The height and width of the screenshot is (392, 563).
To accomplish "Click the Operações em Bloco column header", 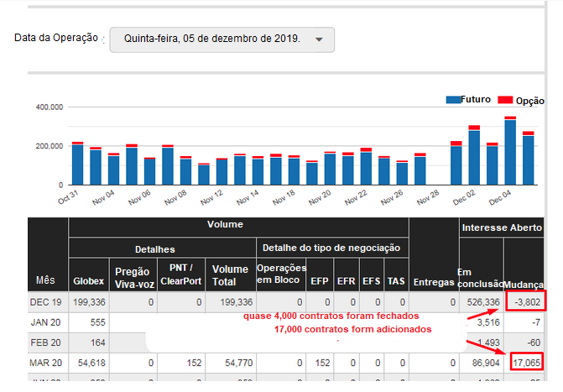I will click(282, 274).
